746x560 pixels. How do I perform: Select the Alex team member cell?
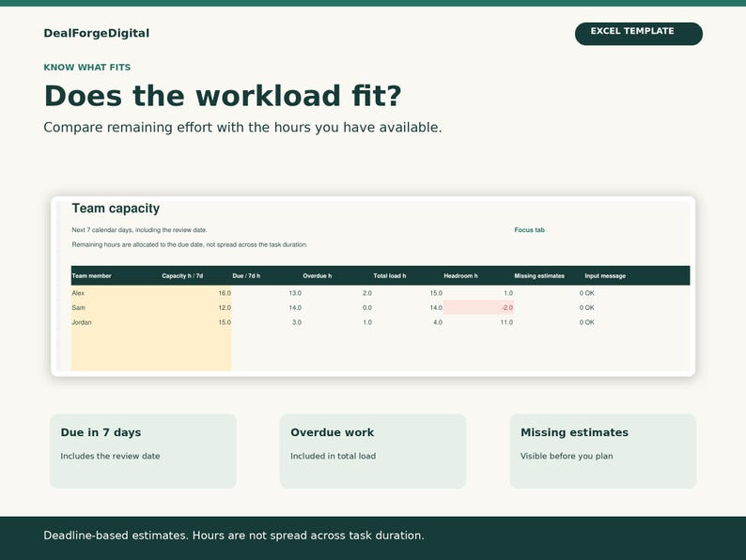pyautogui.click(x=78, y=293)
